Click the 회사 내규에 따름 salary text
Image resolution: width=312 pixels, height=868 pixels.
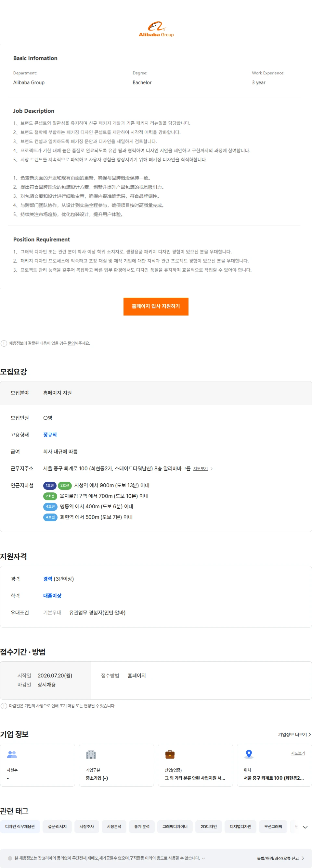[60, 452]
